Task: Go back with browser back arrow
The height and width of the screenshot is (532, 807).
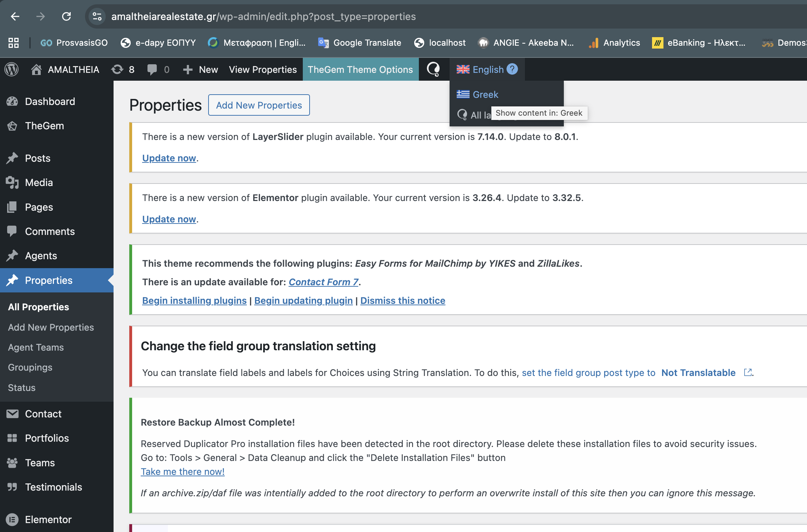Action: (x=15, y=16)
